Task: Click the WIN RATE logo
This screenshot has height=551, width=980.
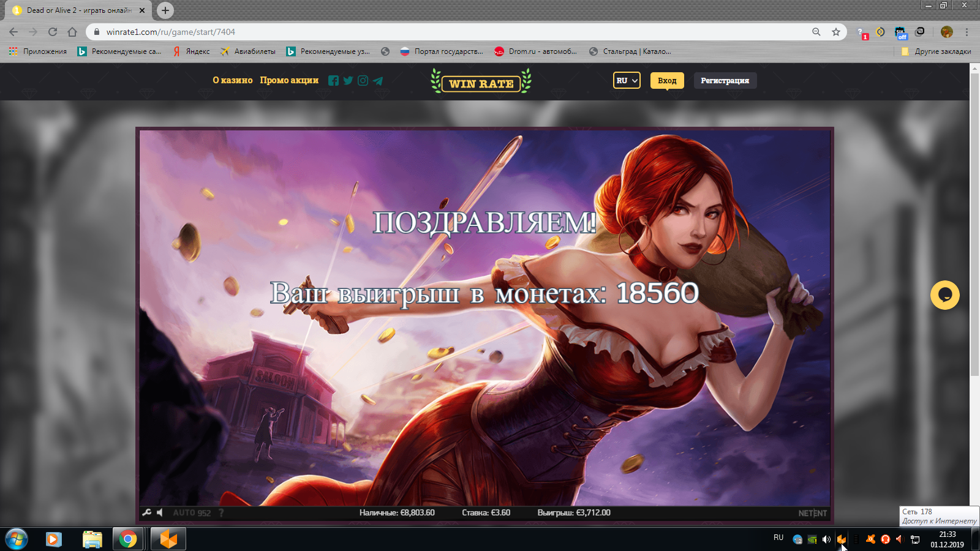Action: coord(481,81)
